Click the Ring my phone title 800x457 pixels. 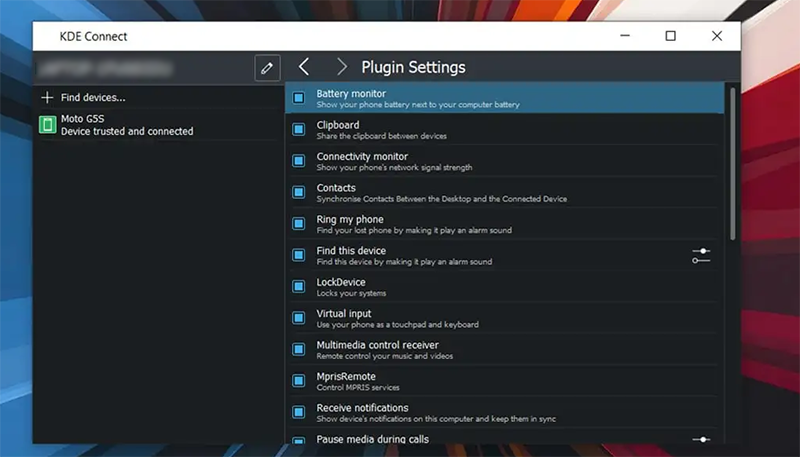tap(350, 219)
